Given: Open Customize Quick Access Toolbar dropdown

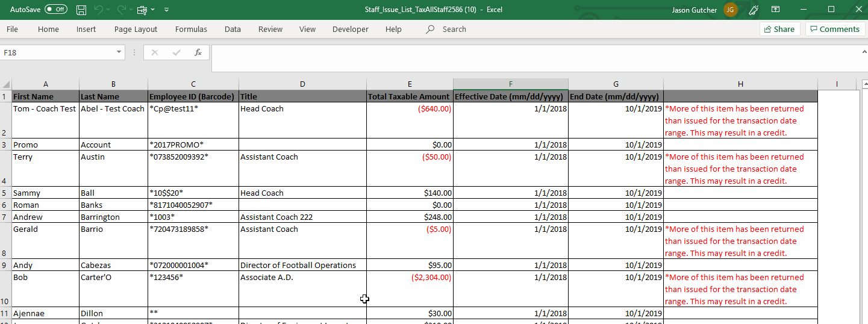Looking at the screenshot, I should click(x=166, y=10).
